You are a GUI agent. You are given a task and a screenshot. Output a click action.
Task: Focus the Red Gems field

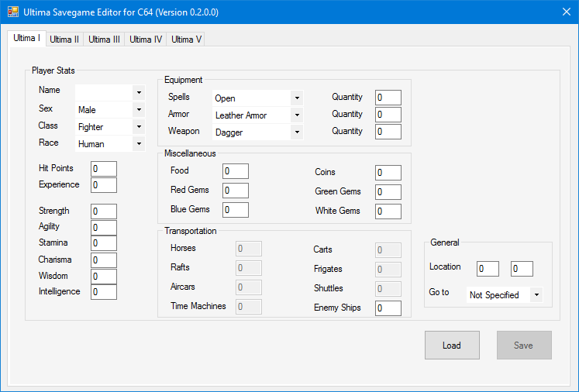point(236,191)
